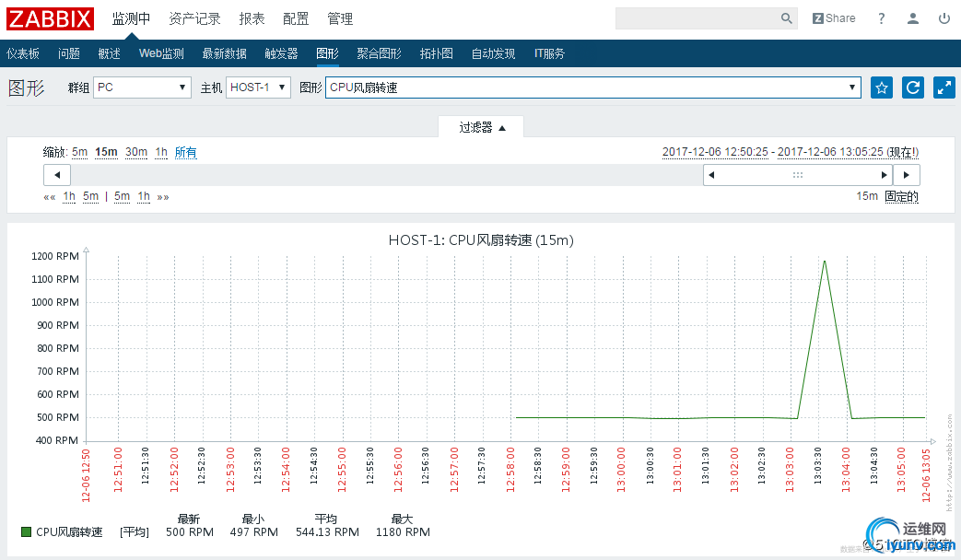Switch to 聚合图形 submenu tab
The image size is (961, 560).
tap(379, 53)
